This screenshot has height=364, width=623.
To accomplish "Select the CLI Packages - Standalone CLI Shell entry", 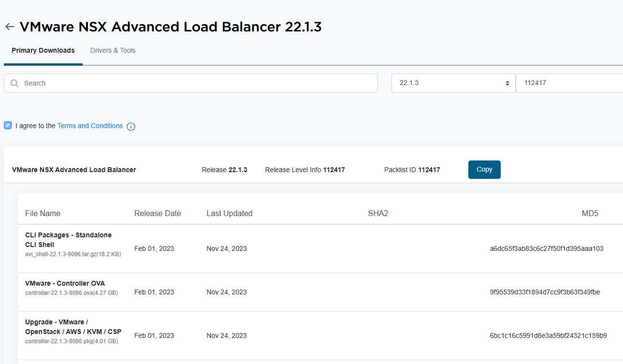I will [x=68, y=240].
